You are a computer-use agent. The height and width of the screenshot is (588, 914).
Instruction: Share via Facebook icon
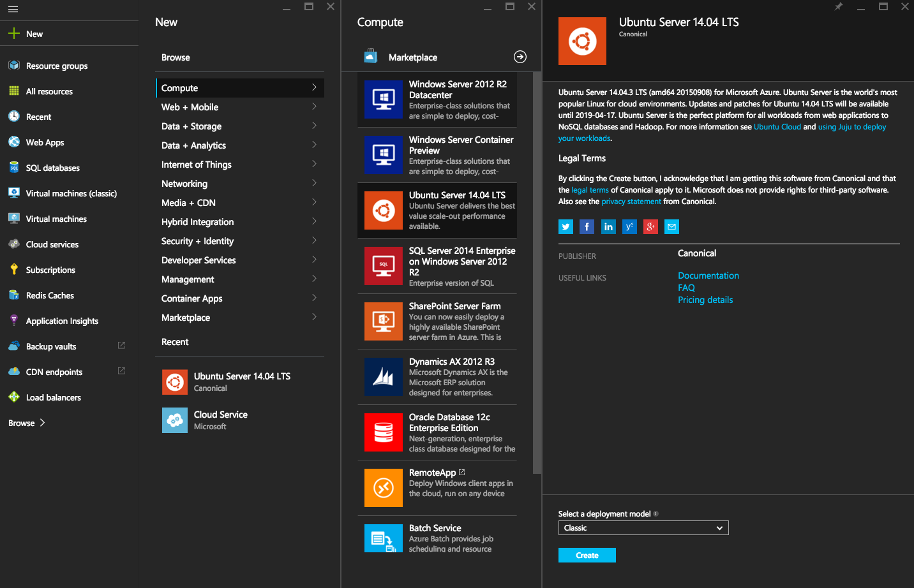pyautogui.click(x=587, y=227)
